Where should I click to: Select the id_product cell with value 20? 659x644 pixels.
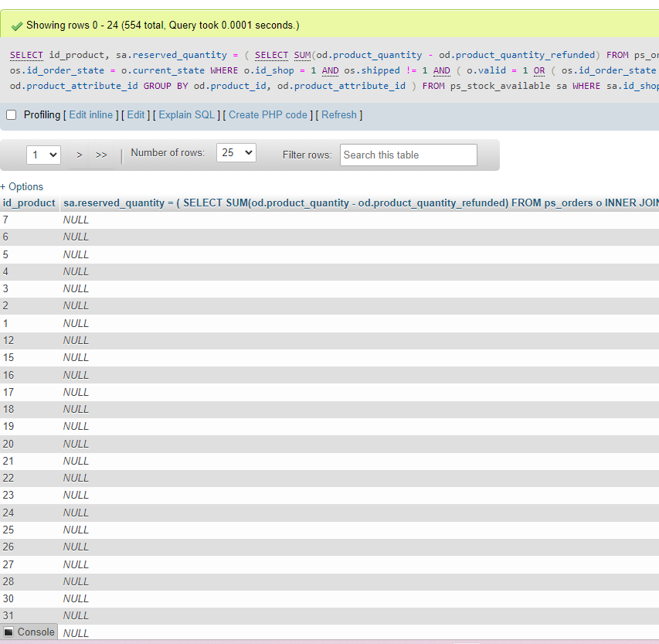[x=29, y=444]
